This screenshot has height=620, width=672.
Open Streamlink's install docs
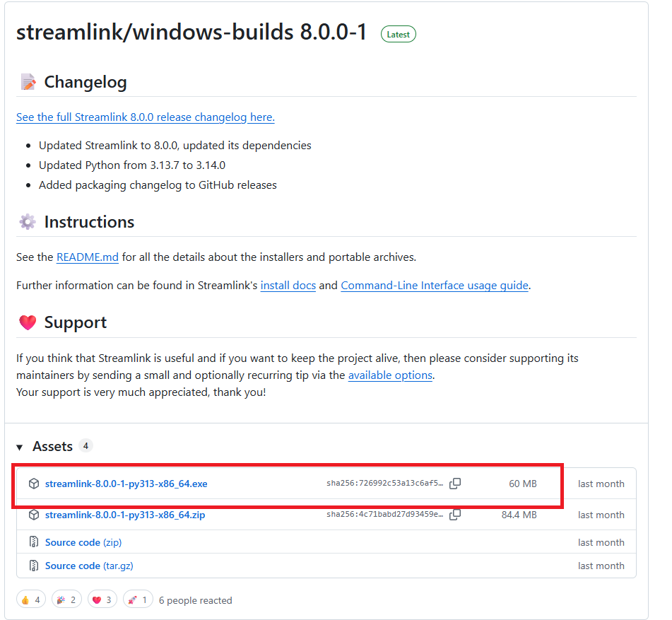(288, 285)
